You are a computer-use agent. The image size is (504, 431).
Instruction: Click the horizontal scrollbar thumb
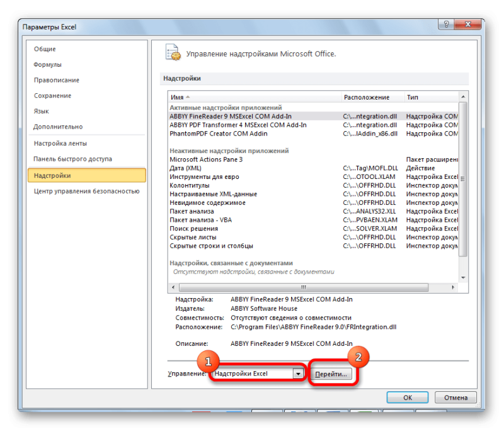point(304,287)
